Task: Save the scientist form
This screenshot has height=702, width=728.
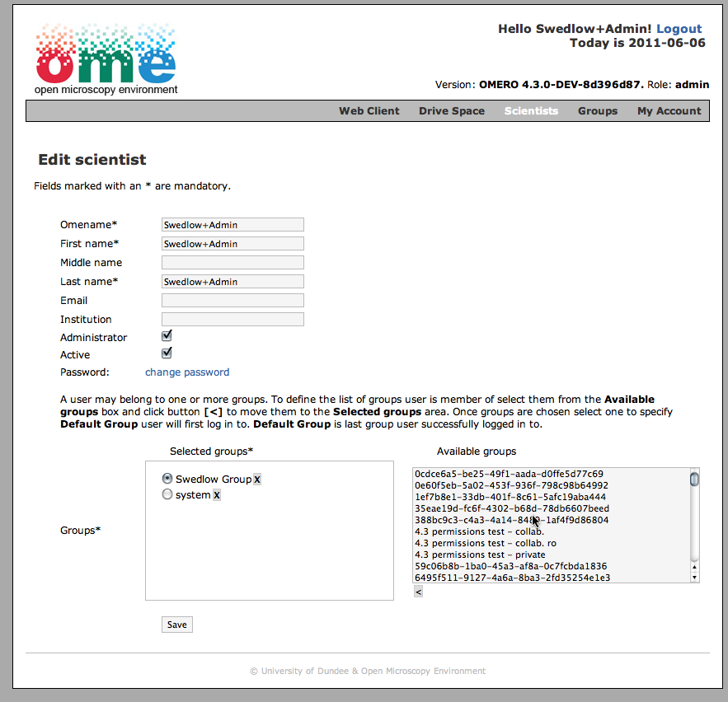Action: [177, 625]
